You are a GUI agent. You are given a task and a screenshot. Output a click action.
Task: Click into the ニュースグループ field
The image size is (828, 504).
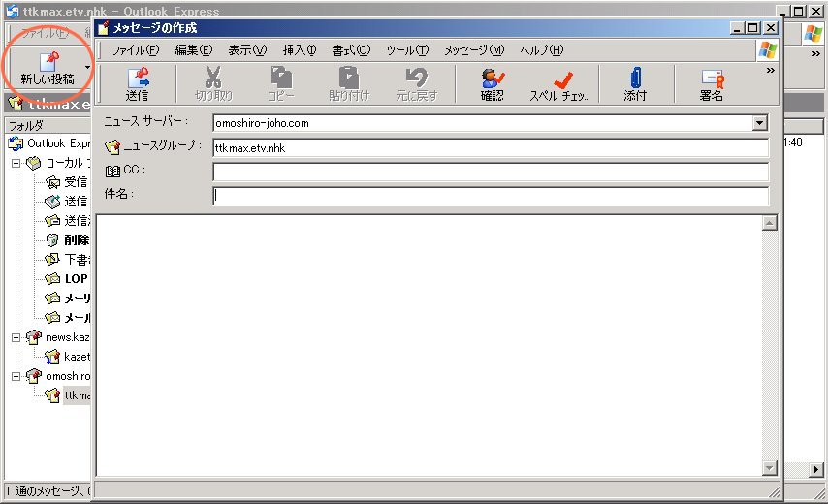coord(491,147)
